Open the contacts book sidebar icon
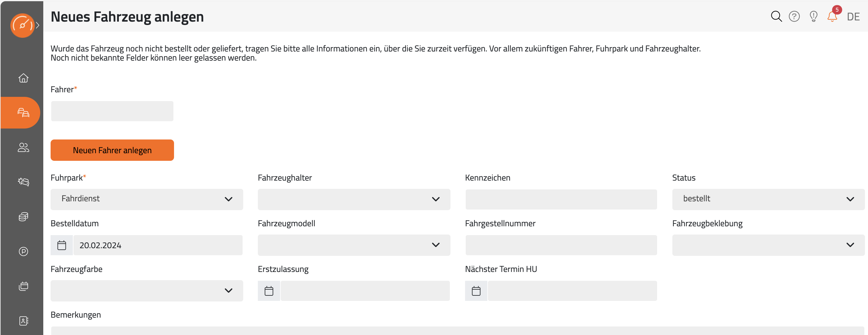The width and height of the screenshot is (868, 335). [23, 321]
